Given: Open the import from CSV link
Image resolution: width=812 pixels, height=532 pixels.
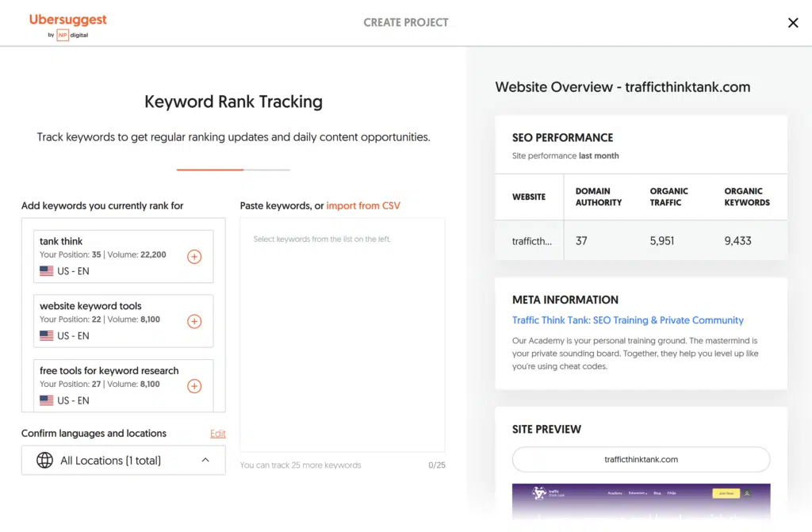Looking at the screenshot, I should (363, 205).
